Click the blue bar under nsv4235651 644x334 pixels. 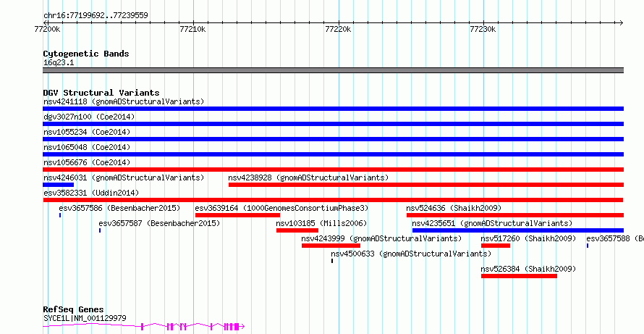[518, 230]
